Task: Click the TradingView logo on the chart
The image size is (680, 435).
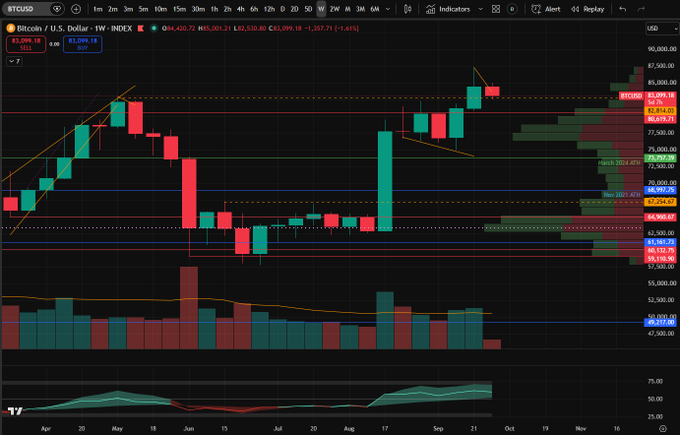Action: (15, 411)
